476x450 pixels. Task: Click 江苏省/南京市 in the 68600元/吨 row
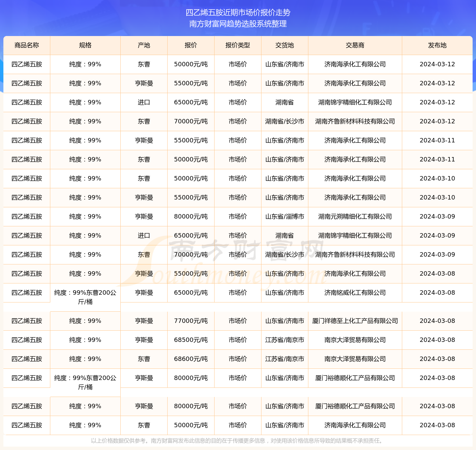[x=285, y=359]
